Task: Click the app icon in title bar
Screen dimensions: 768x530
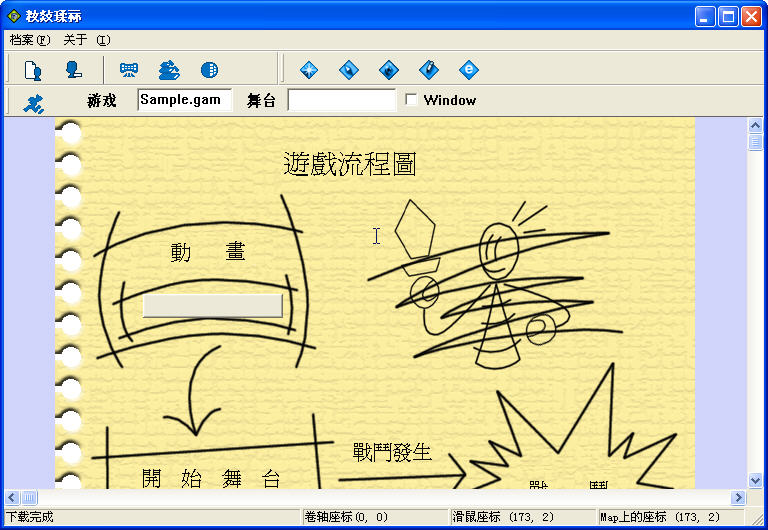Action: pos(14,16)
